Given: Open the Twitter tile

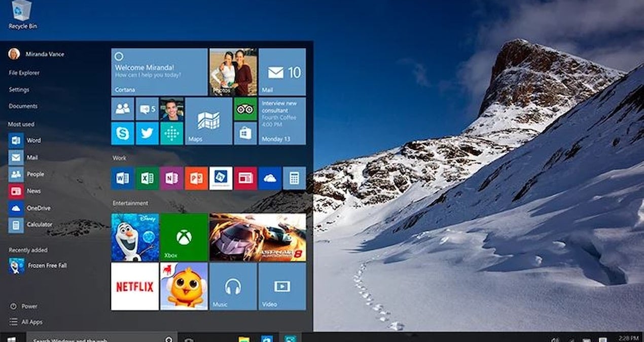Looking at the screenshot, I should (147, 134).
